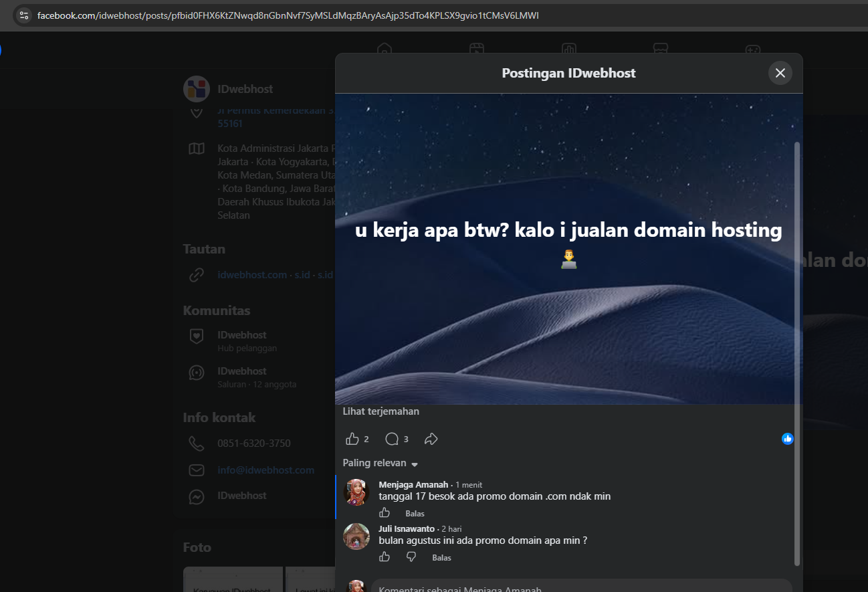Open Menjaga Amanah's profile name link
Image resolution: width=868 pixels, height=592 pixels.
413,484
